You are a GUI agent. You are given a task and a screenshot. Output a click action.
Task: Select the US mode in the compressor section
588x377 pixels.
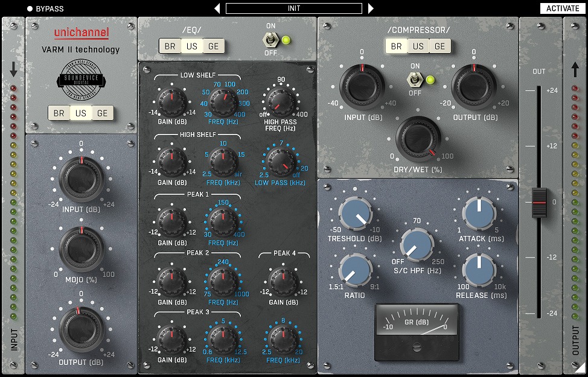click(x=418, y=46)
